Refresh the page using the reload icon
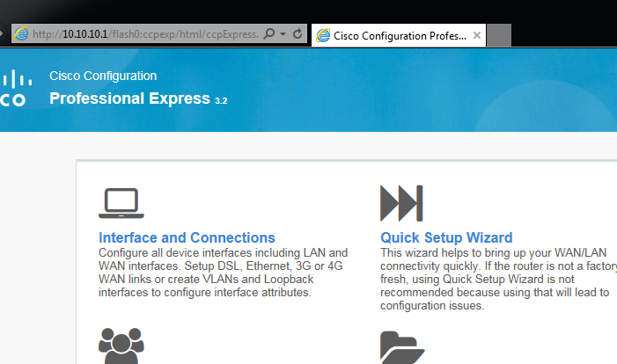 coord(297,34)
